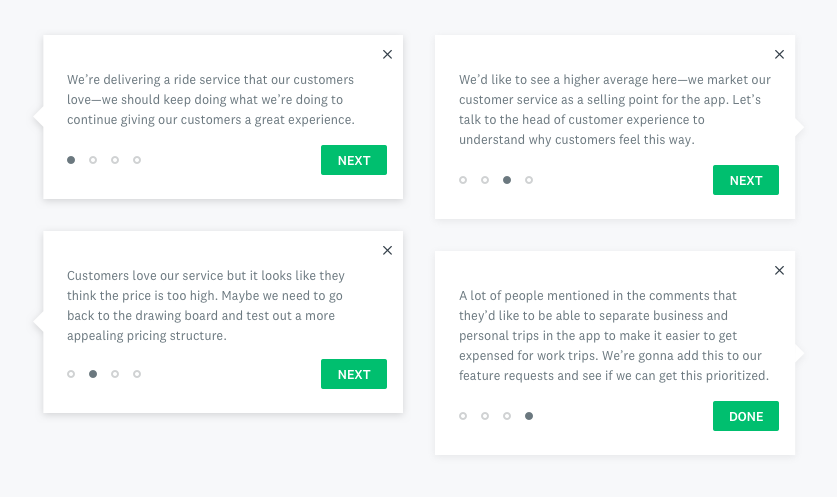Go to last dot in 'higher average' card

pos(529,180)
